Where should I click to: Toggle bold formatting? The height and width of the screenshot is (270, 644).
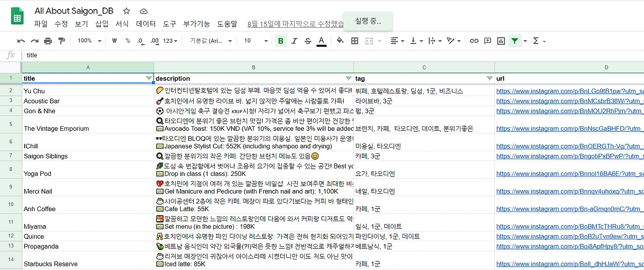[x=281, y=41]
